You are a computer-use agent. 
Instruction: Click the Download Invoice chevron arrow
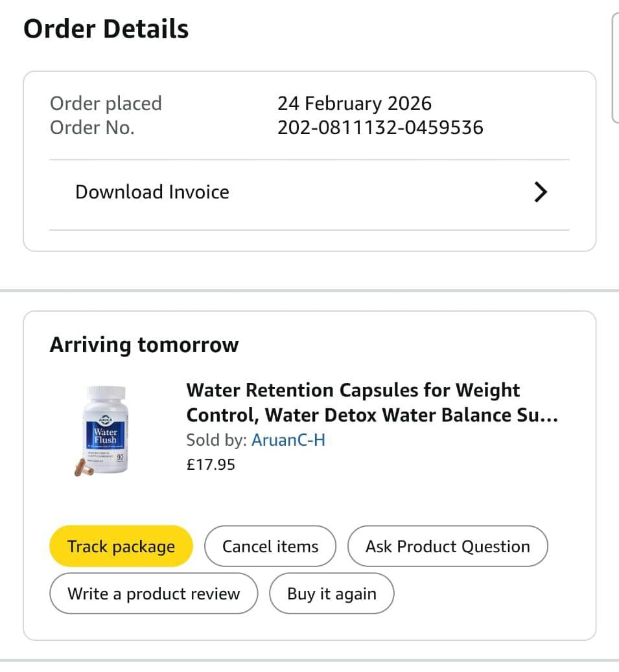coord(540,192)
